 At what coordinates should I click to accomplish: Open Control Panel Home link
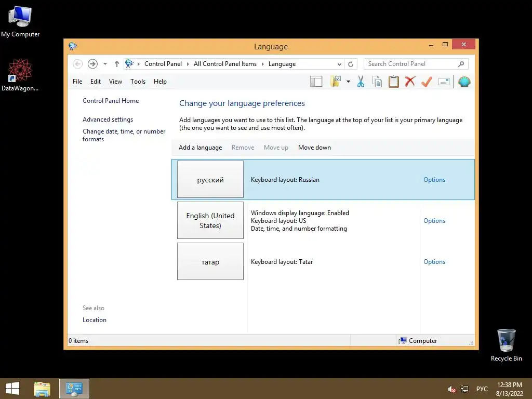click(x=111, y=101)
